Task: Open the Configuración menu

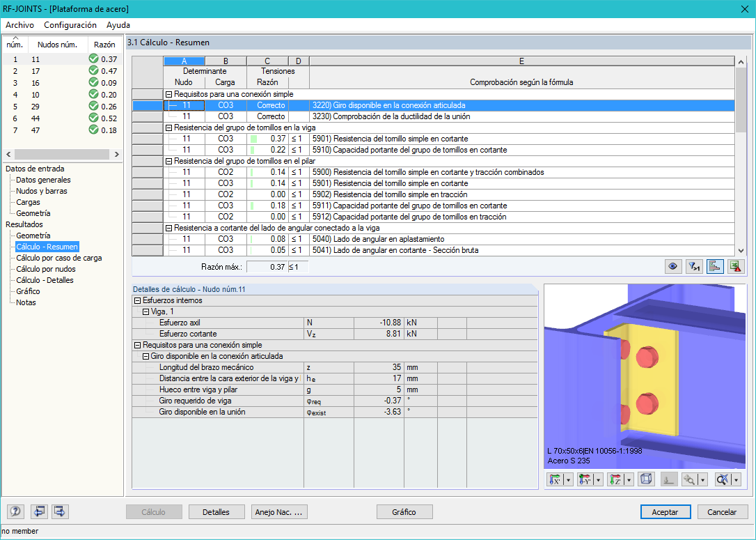Action: click(x=70, y=25)
